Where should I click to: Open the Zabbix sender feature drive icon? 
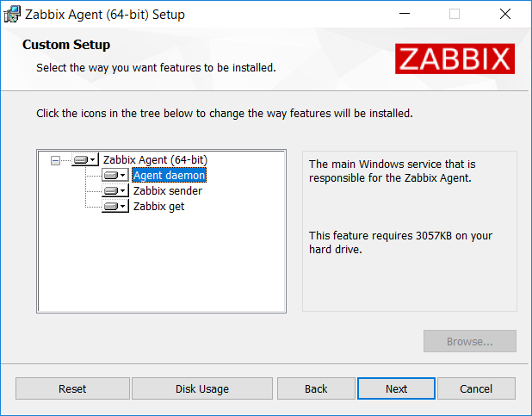110,191
